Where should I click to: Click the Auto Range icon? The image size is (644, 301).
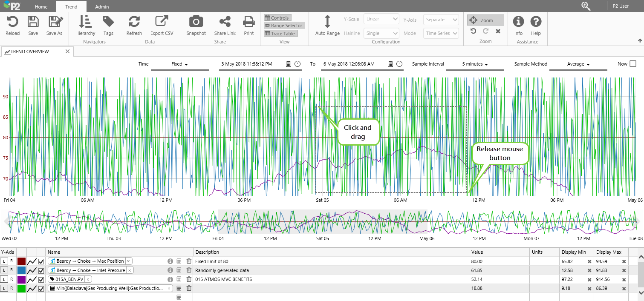327,22
